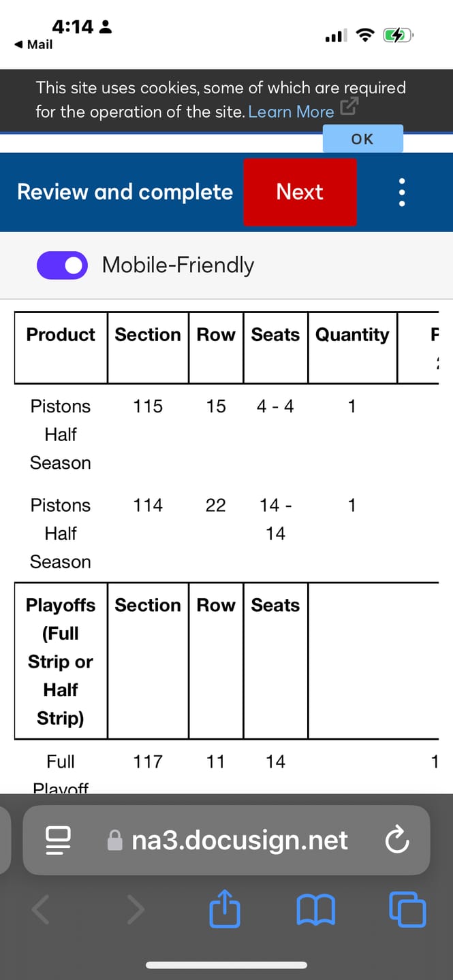Tap the Review and complete heading
The width and height of the screenshot is (453, 980).
(x=125, y=192)
